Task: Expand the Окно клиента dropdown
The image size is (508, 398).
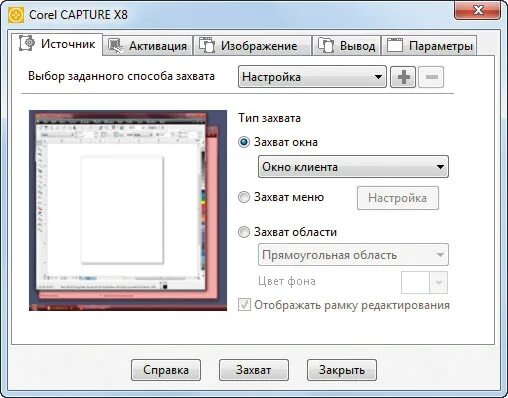Action: pyautogui.click(x=353, y=167)
